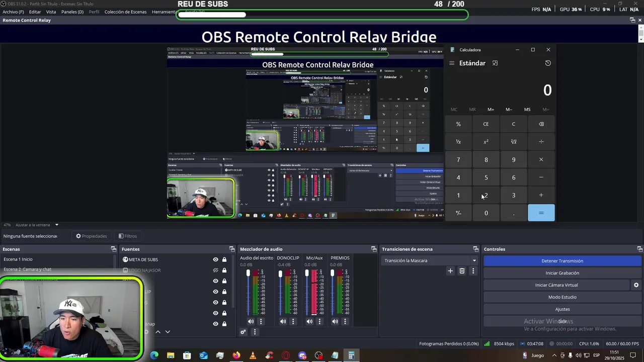Open Calculator taskbar icon
Screen dimensions: 644x362
pos(351,355)
